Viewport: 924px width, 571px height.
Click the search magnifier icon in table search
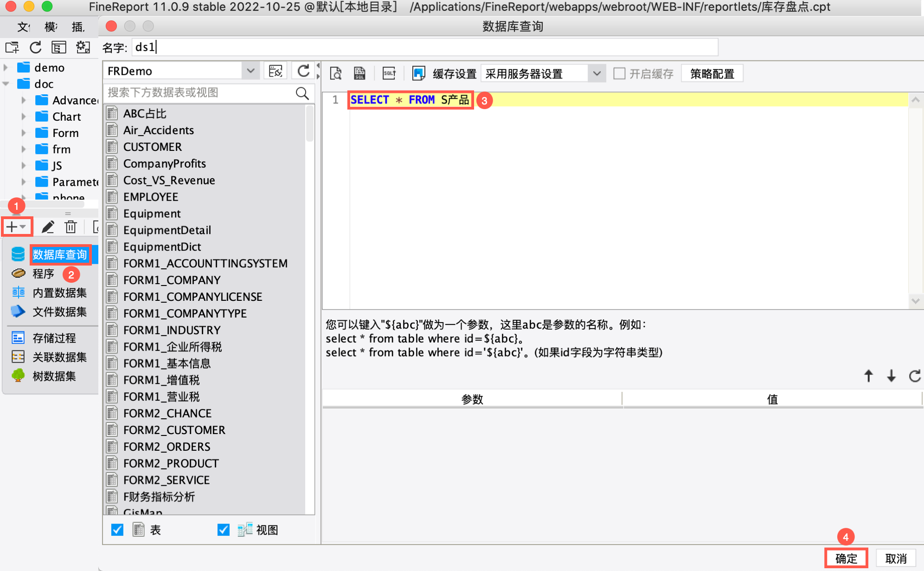(302, 93)
